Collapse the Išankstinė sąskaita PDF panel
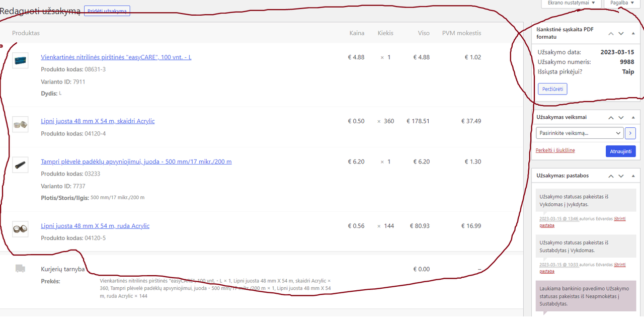Image resolution: width=644 pixels, height=327 pixels. (633, 33)
